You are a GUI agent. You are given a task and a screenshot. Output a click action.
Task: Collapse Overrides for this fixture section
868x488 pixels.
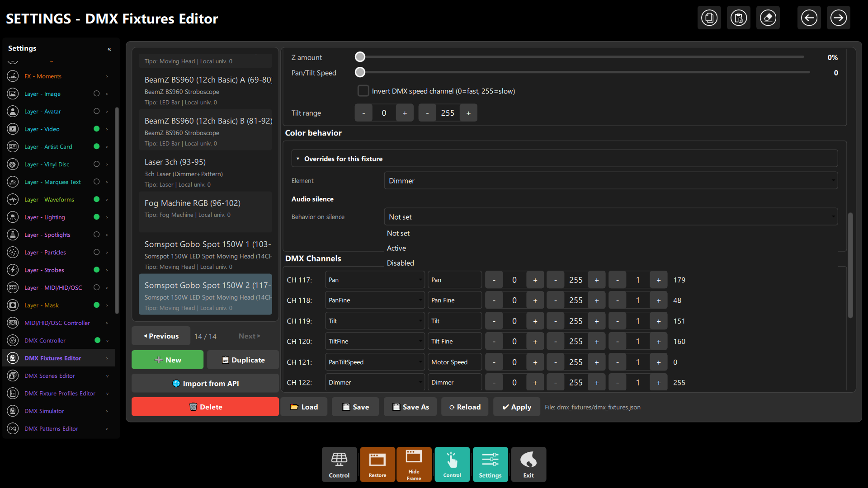pyautogui.click(x=565, y=159)
